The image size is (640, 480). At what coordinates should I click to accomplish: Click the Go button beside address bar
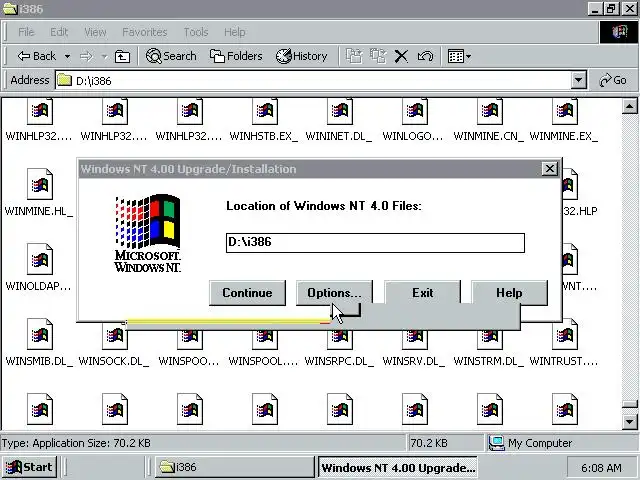[x=613, y=80]
